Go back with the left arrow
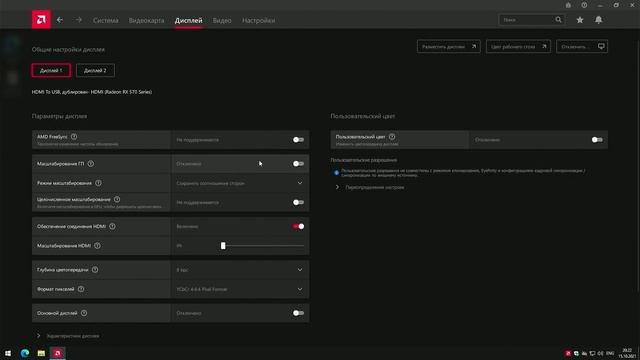The image size is (640, 360). pyautogui.click(x=60, y=20)
